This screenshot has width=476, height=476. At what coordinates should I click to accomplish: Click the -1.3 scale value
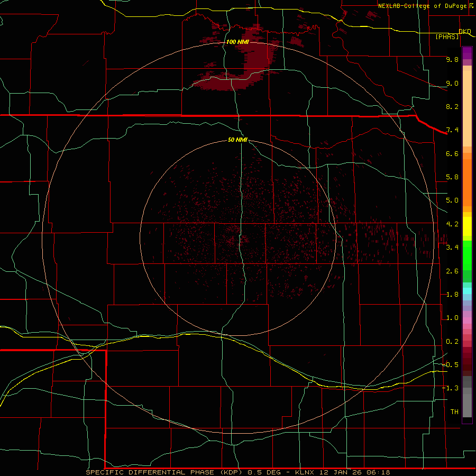[451, 388]
